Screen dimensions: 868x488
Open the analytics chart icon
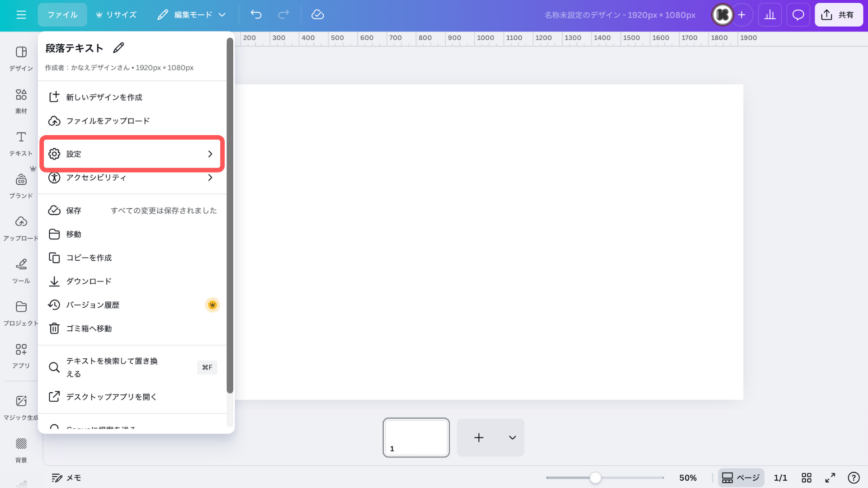[x=770, y=15]
